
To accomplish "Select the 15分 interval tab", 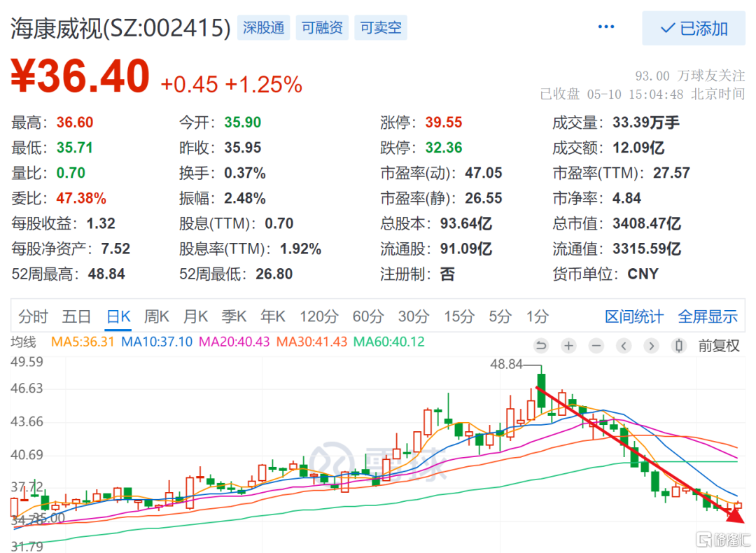I will pos(459,317).
